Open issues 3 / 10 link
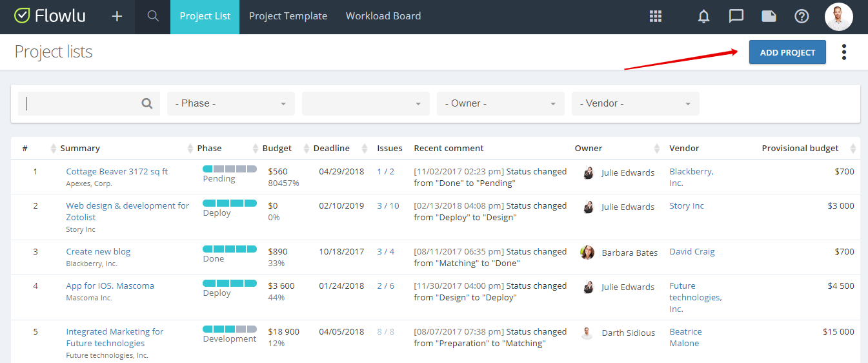 coord(389,206)
